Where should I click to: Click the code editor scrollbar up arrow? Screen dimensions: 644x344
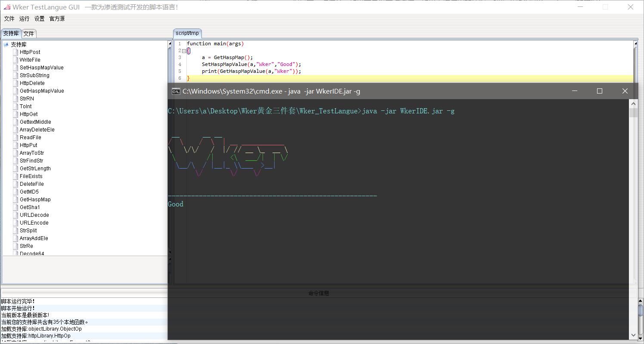pyautogui.click(x=635, y=44)
